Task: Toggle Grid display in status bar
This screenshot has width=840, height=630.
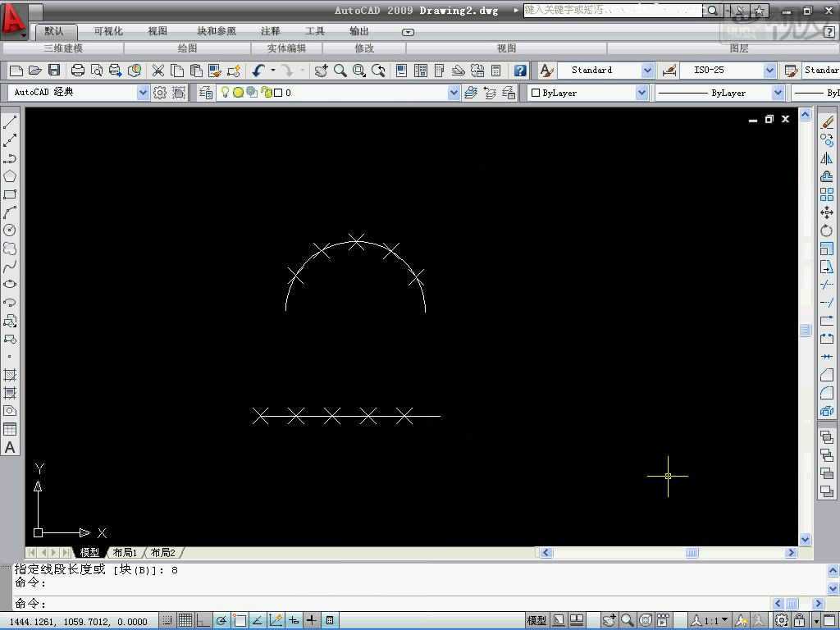Action: (185, 620)
